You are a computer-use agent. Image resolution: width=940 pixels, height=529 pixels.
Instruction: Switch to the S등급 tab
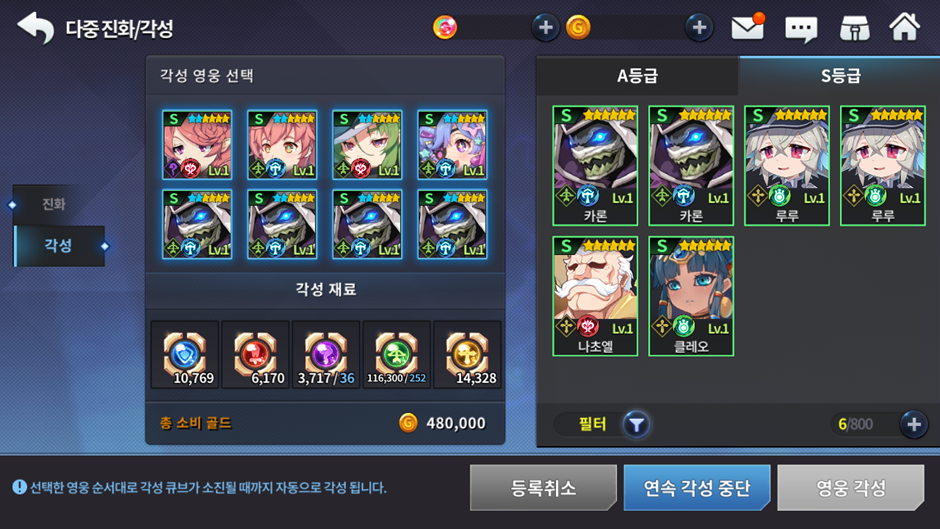click(840, 76)
